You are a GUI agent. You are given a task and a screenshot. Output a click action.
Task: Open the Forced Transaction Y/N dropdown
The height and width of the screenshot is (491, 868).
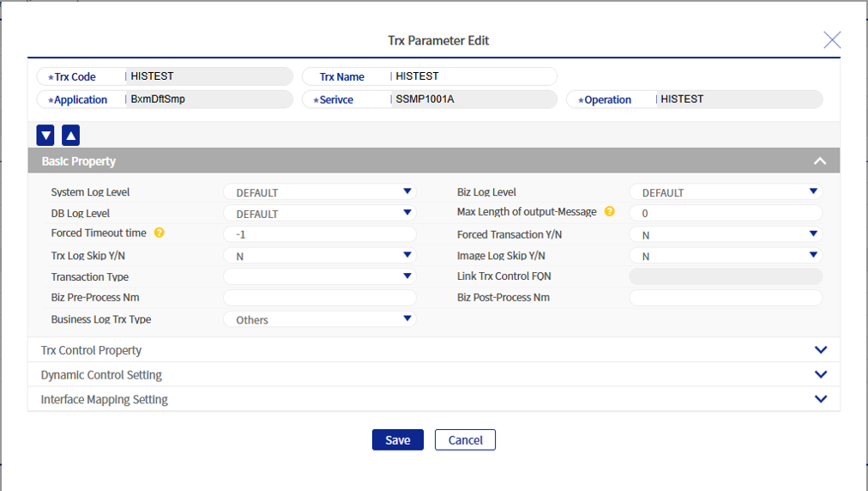click(726, 234)
